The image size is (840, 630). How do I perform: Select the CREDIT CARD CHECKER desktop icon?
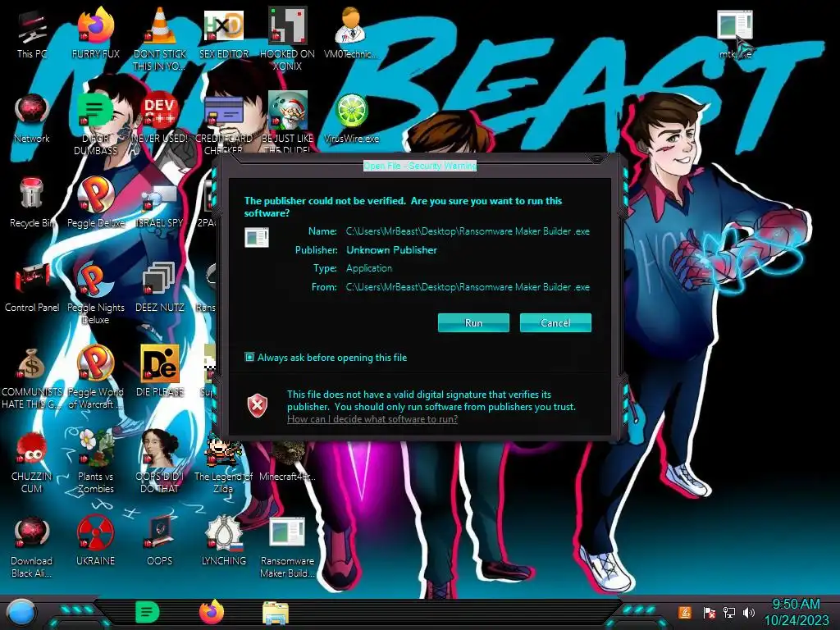pyautogui.click(x=223, y=125)
